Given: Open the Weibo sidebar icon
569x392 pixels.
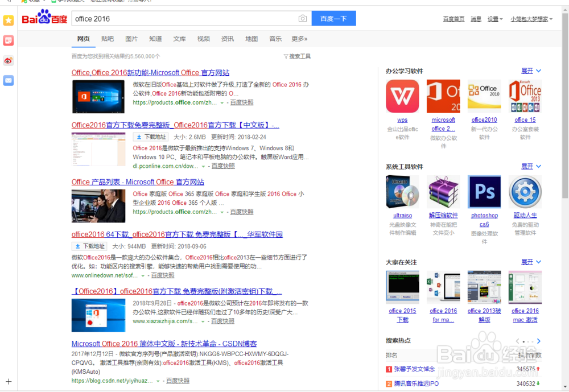Looking at the screenshot, I should pyautogui.click(x=9, y=60).
